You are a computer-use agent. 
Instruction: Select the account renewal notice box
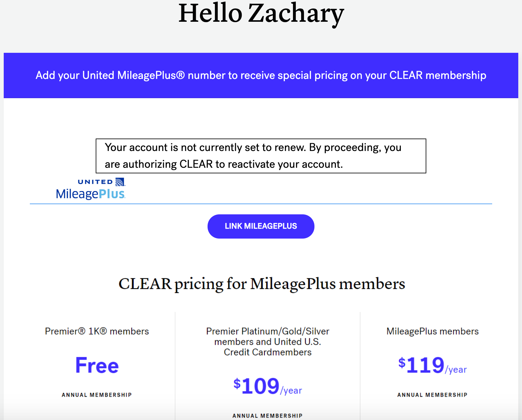tap(261, 156)
